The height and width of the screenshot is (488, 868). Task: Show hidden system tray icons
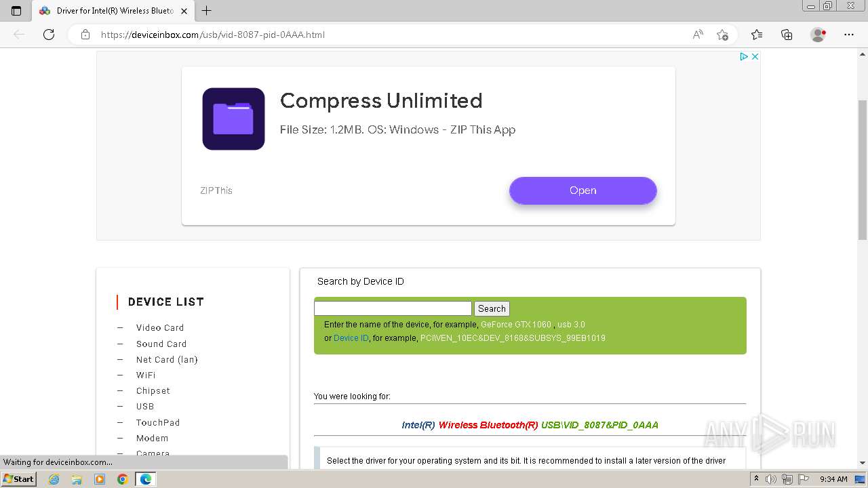[x=756, y=479]
